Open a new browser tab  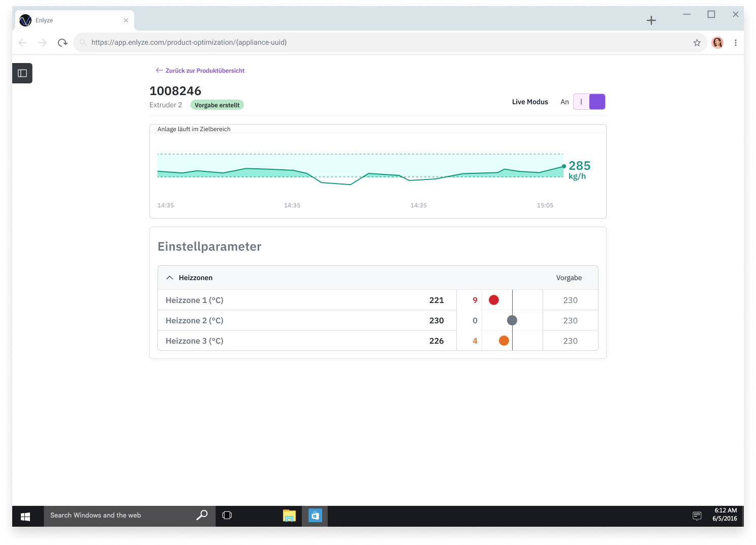coord(651,20)
